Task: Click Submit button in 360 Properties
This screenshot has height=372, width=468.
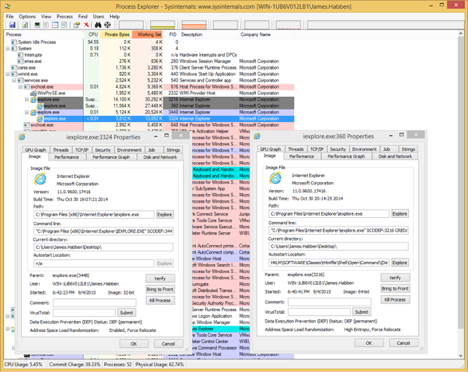Action: [361, 312]
